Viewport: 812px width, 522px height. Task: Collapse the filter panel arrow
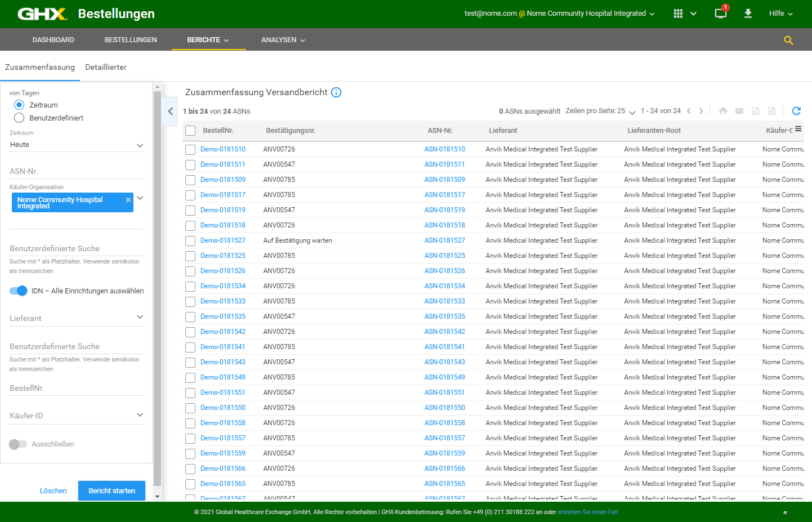[x=171, y=111]
